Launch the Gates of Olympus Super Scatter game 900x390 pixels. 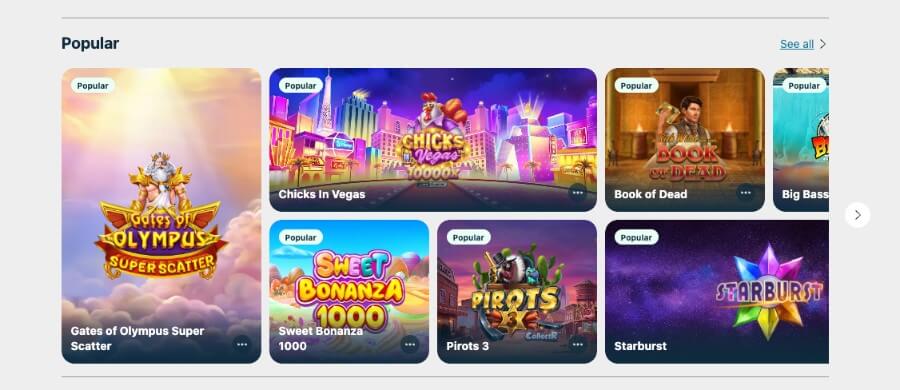pyautogui.click(x=161, y=216)
